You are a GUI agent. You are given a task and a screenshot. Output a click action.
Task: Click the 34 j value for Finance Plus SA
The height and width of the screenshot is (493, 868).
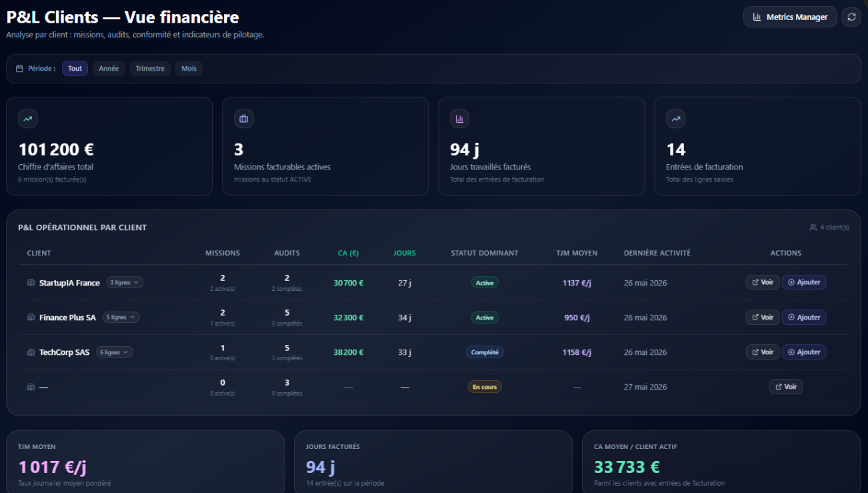pos(405,318)
